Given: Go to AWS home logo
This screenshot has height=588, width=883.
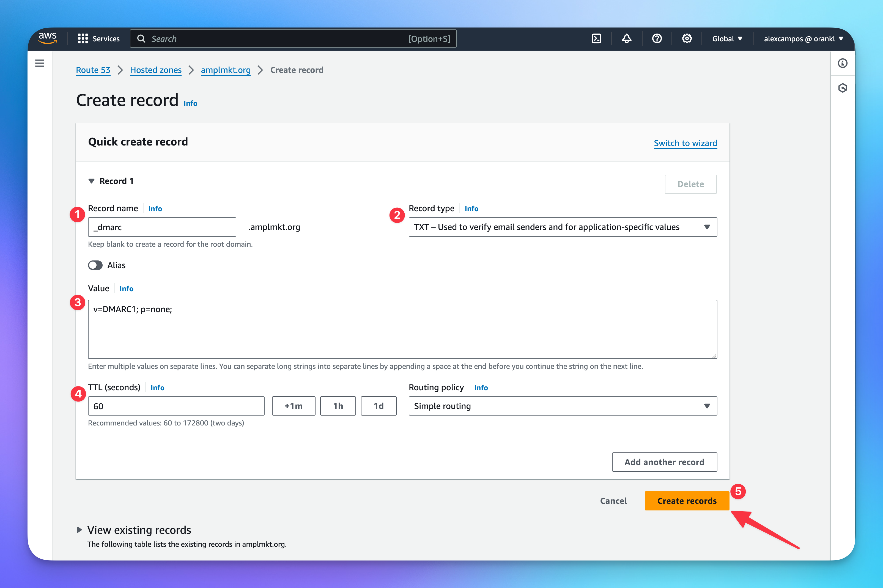Looking at the screenshot, I should (x=48, y=38).
